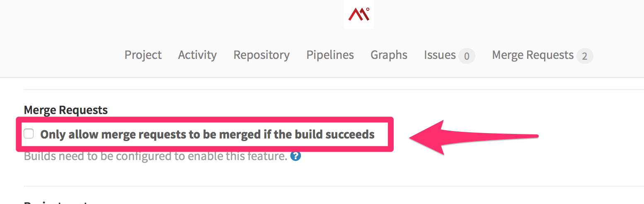Open the Pipelines tab
The image size is (644, 204).
pos(330,55)
